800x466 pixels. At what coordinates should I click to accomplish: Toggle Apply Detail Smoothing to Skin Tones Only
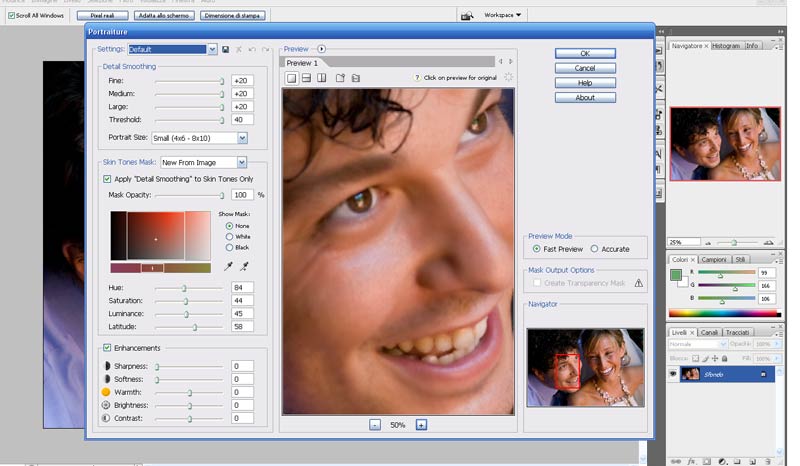coord(107,179)
